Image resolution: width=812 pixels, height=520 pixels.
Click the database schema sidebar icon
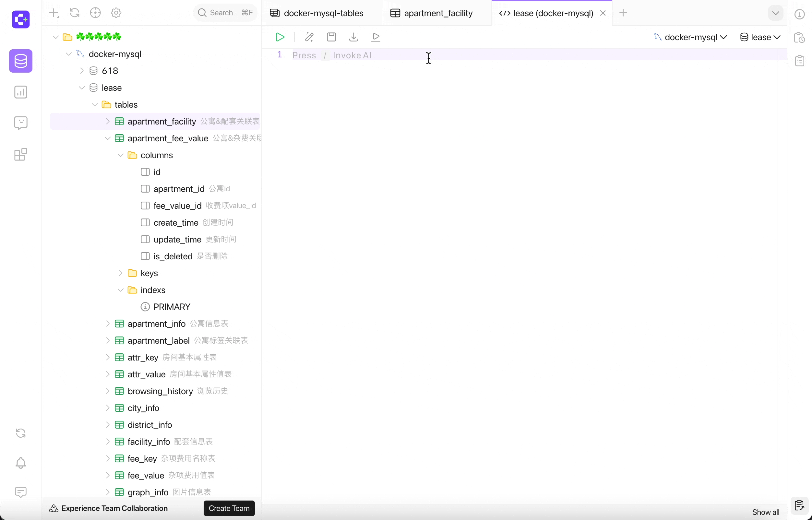(x=21, y=61)
